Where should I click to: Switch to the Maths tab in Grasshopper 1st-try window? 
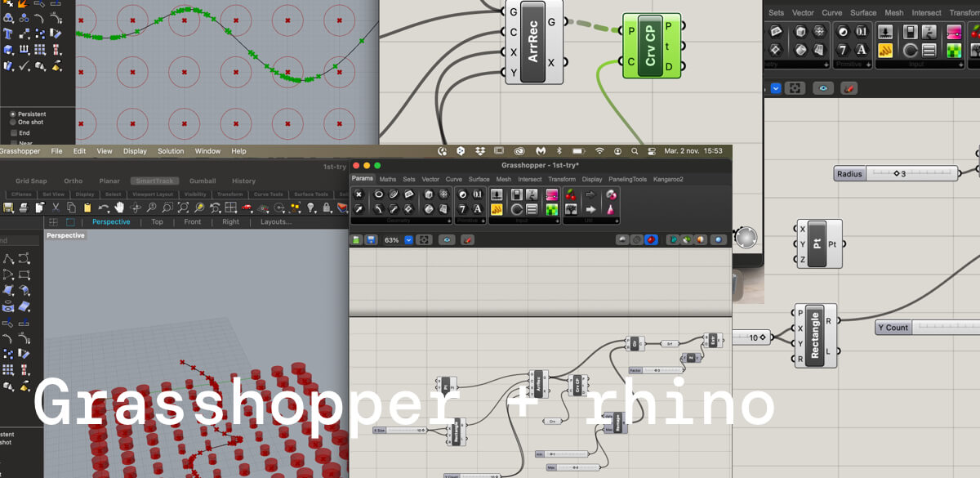388,179
